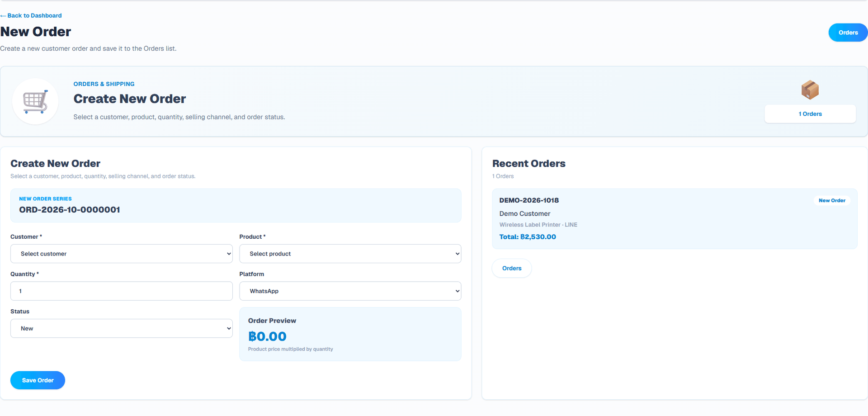Viewport: 868px width, 416px height.
Task: Click the Order Preview ฿0.00 value
Action: pos(267,336)
